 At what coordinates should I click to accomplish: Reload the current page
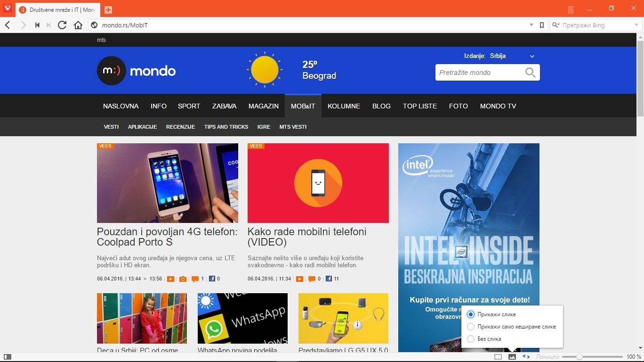click(62, 25)
